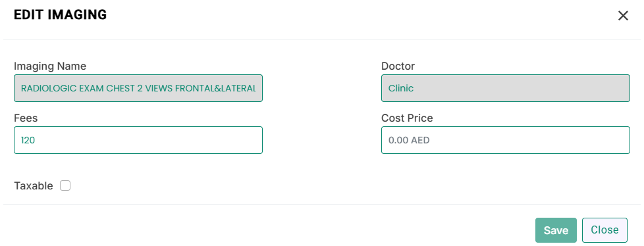Click the Taxable label text

click(34, 186)
